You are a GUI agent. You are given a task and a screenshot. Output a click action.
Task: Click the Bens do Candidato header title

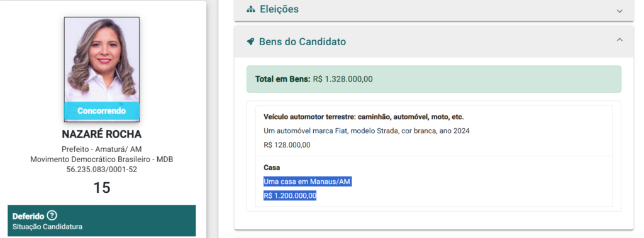pyautogui.click(x=303, y=41)
